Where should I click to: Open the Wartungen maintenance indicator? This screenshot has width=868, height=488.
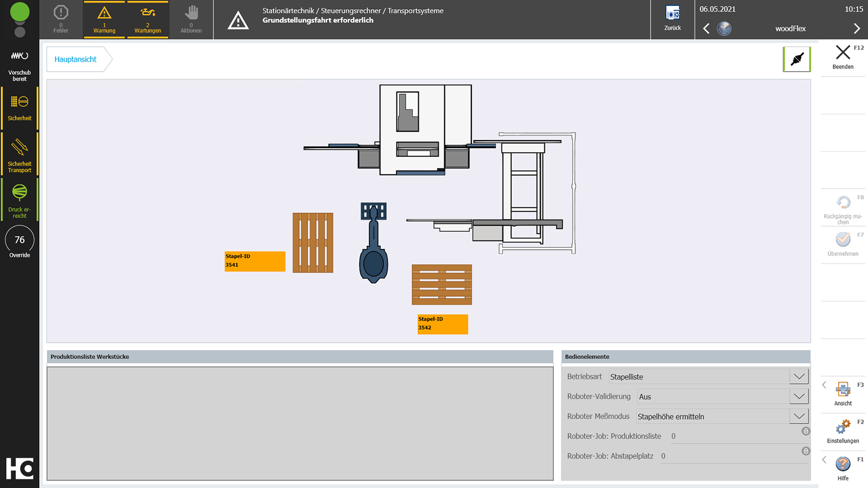pos(148,20)
